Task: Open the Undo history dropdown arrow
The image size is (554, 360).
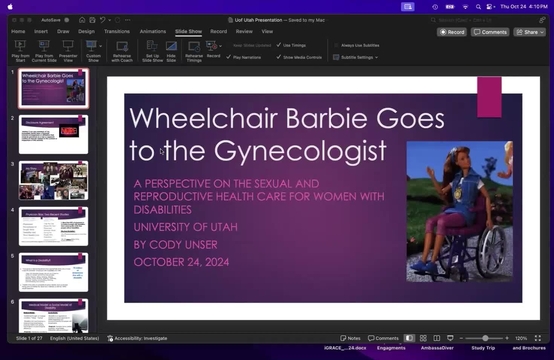Action: (x=110, y=20)
